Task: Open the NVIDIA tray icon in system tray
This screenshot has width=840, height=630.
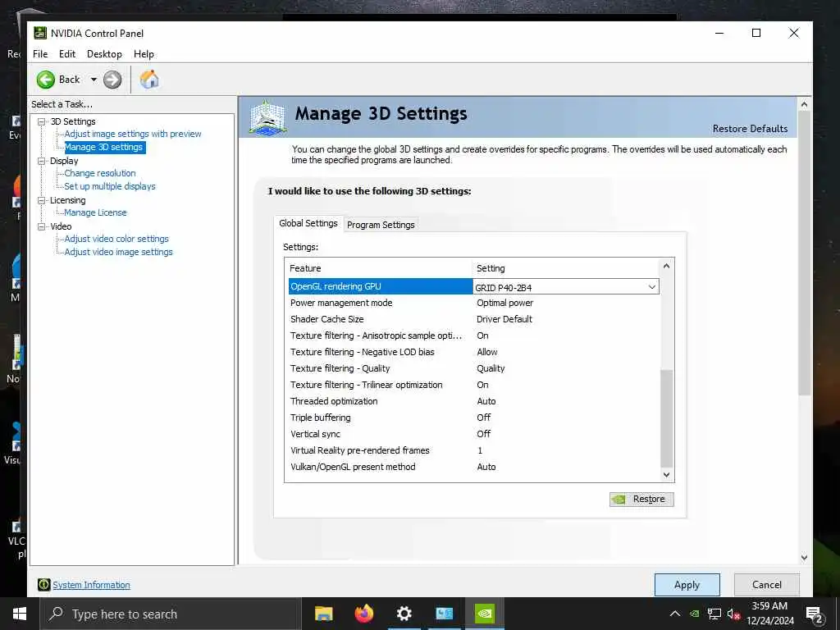Action: click(x=694, y=614)
